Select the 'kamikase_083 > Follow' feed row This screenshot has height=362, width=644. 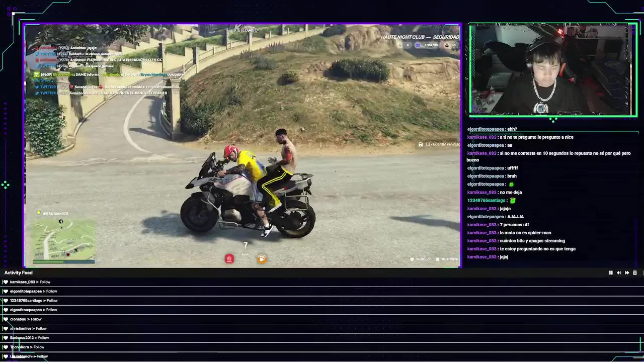[x=322, y=282]
